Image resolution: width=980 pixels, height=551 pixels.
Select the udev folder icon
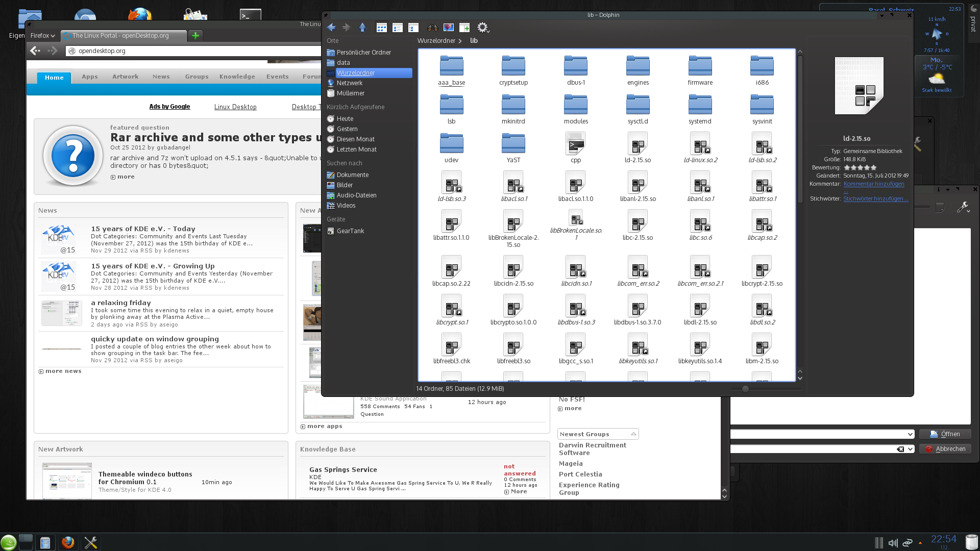(451, 143)
